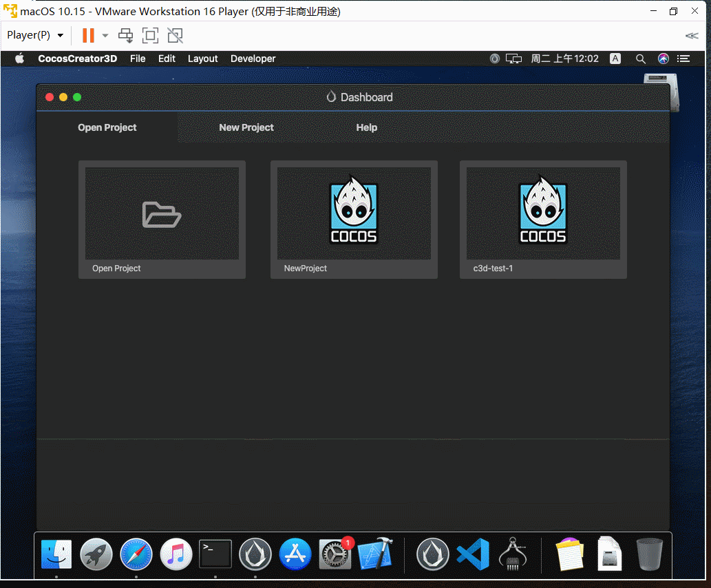
Task: Open the Apple menu
Action: pos(19,59)
